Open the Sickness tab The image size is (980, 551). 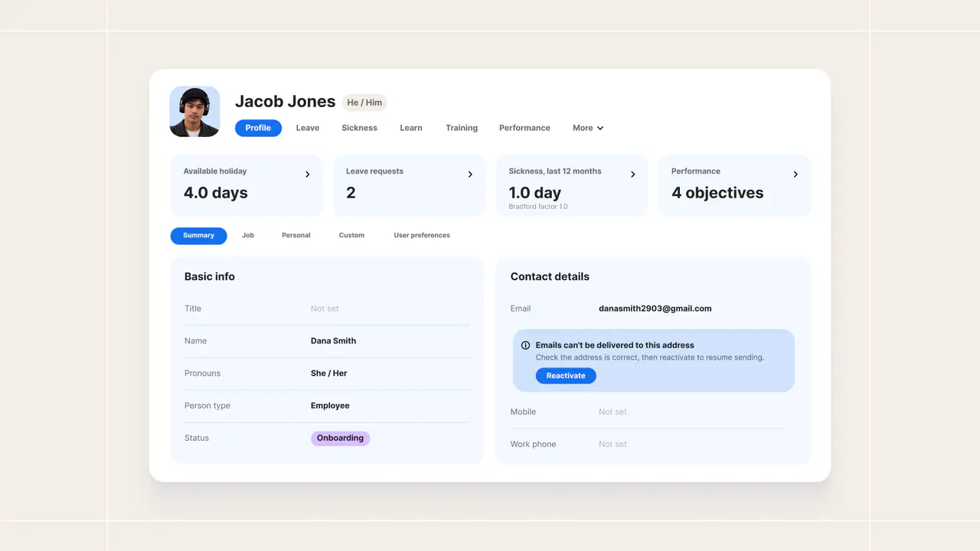pos(359,128)
